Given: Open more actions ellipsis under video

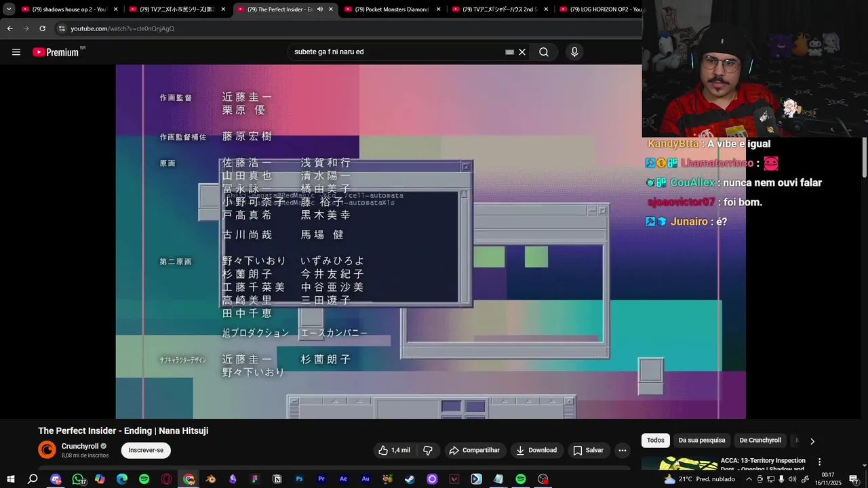Looking at the screenshot, I should point(623,450).
